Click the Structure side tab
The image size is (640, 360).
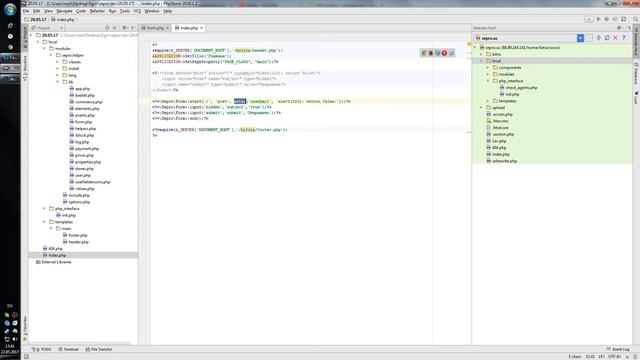[25, 68]
